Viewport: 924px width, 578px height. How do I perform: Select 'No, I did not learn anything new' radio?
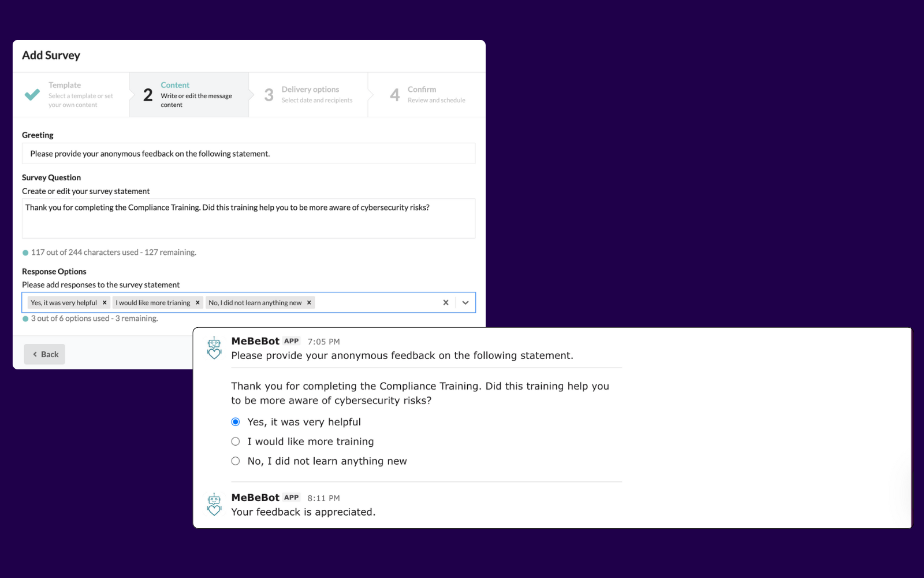(x=236, y=461)
